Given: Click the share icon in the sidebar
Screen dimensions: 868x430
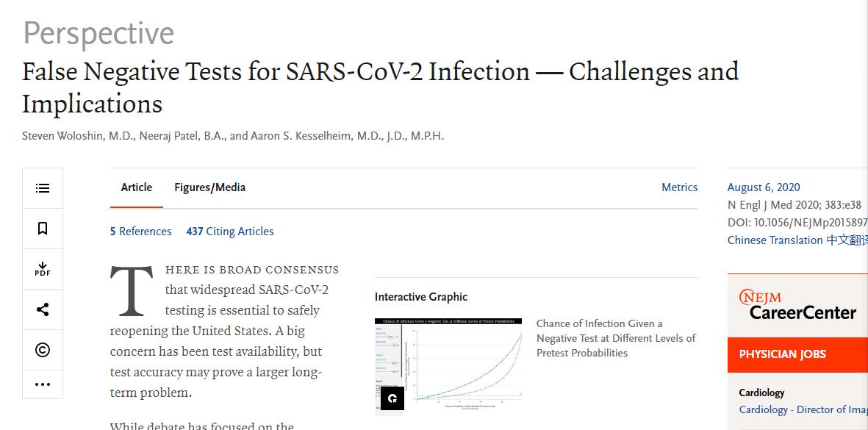Looking at the screenshot, I should [43, 309].
